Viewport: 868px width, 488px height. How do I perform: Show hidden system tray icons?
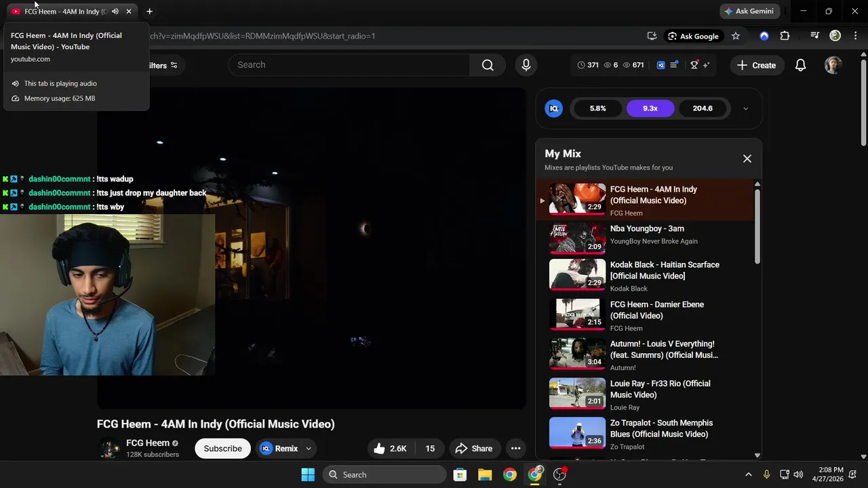click(x=749, y=474)
